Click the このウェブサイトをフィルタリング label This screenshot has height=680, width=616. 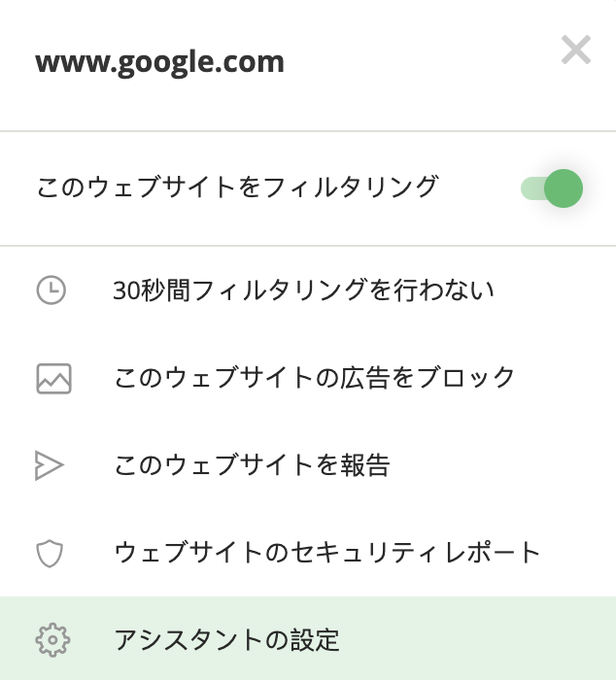click(x=237, y=187)
